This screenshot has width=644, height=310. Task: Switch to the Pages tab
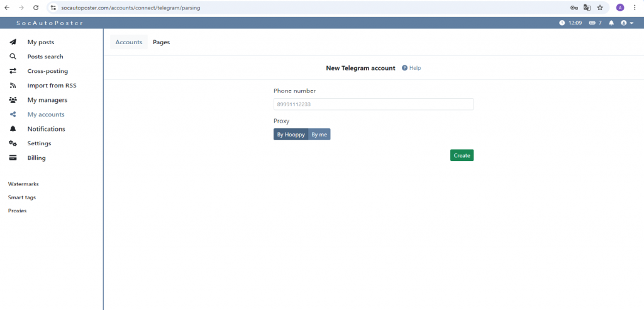[x=161, y=42]
